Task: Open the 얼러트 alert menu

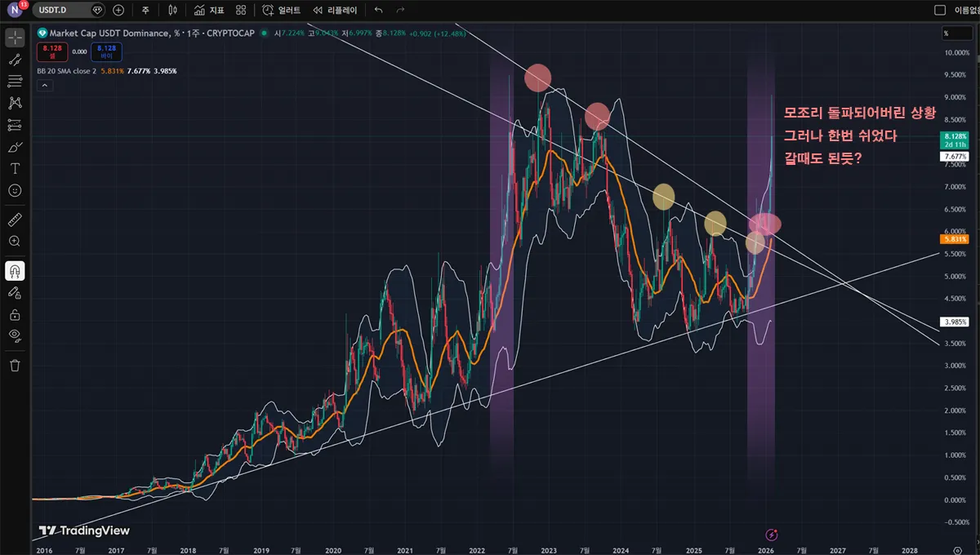Action: (x=282, y=11)
